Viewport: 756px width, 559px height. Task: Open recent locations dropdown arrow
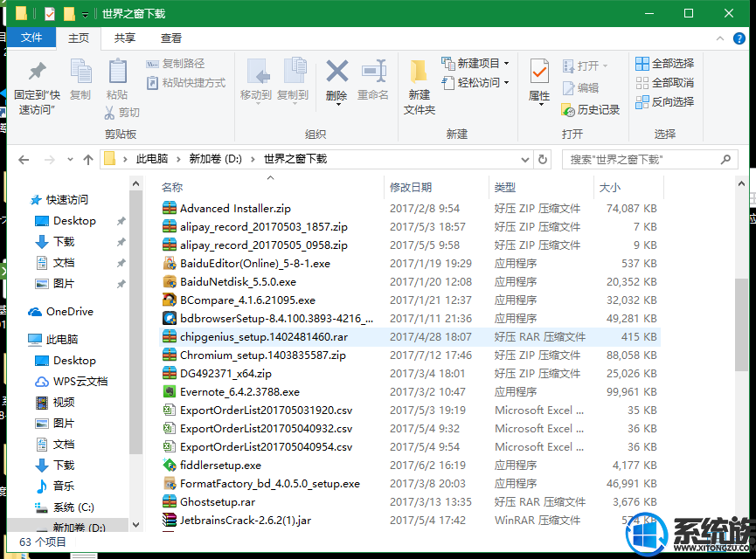pos(71,160)
